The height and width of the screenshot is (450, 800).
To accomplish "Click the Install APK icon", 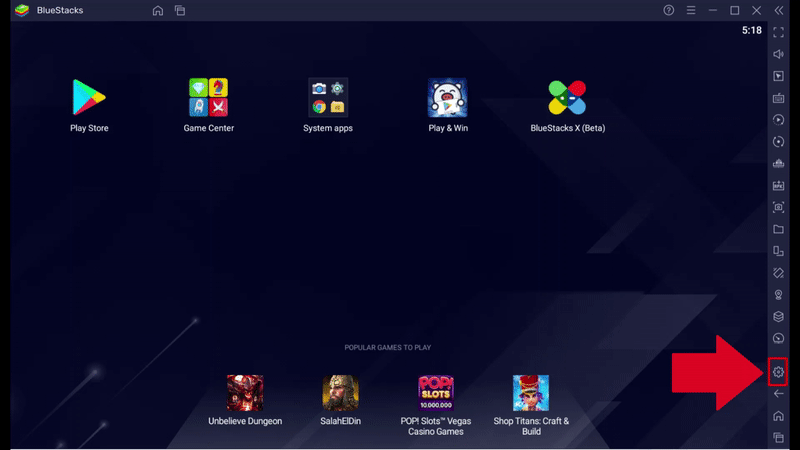I will click(x=778, y=185).
